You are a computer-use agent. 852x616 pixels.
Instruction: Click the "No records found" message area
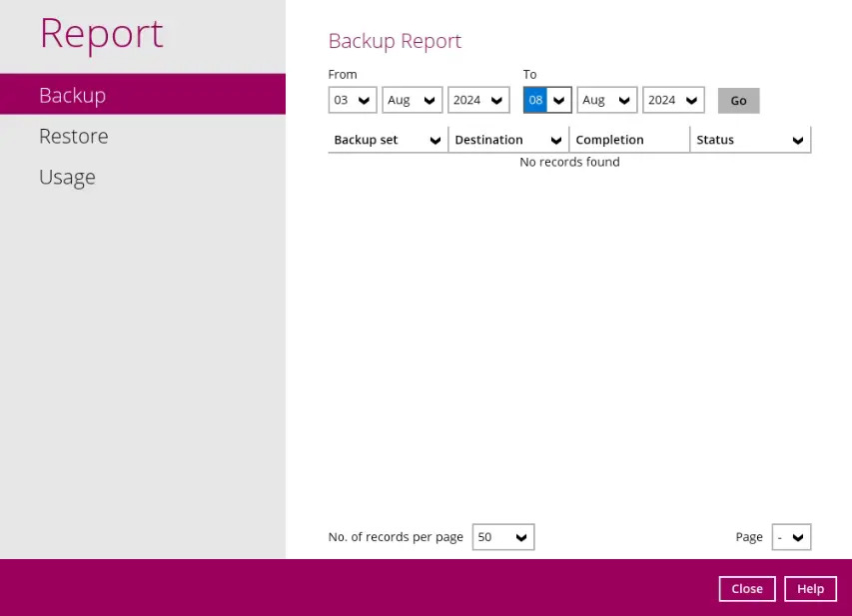point(569,162)
